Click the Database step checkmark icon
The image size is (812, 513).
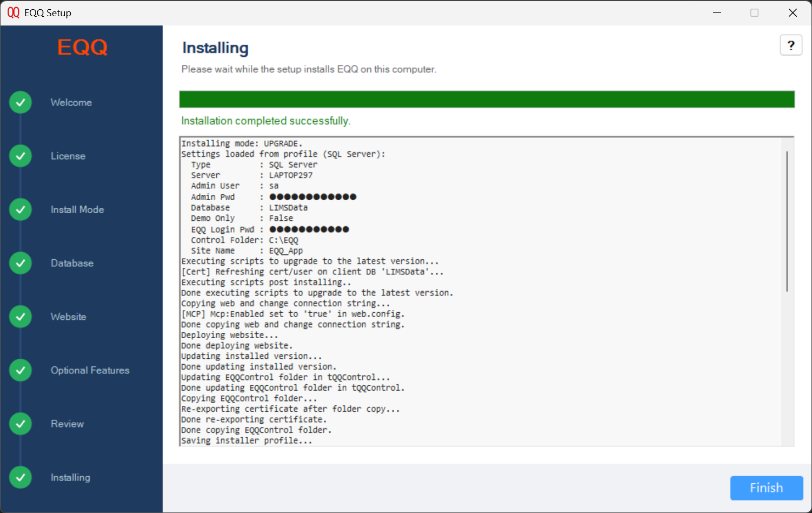[x=20, y=263]
